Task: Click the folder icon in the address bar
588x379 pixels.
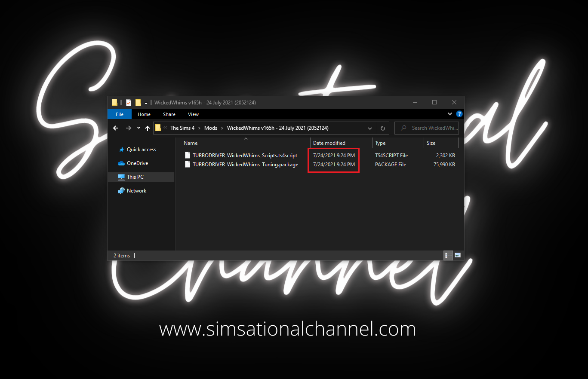Action: coord(158,128)
